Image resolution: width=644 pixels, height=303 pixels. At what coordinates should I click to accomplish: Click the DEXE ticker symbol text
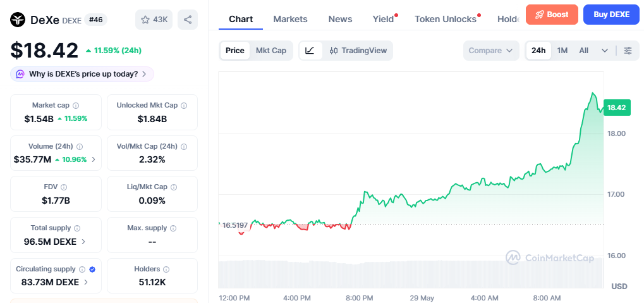[x=71, y=20]
